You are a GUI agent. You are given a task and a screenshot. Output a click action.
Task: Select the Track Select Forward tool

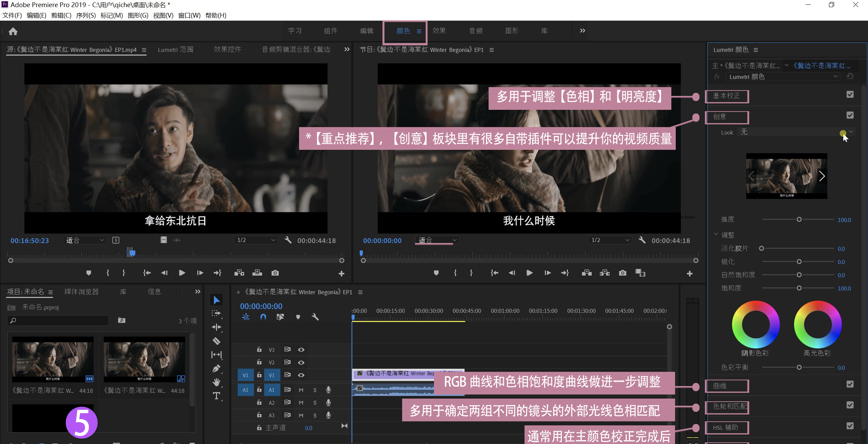coord(216,314)
